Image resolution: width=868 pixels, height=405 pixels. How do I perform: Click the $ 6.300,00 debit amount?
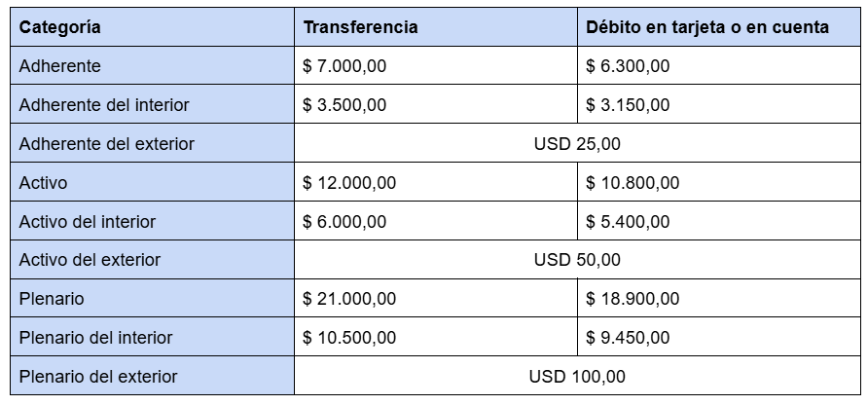628,66
